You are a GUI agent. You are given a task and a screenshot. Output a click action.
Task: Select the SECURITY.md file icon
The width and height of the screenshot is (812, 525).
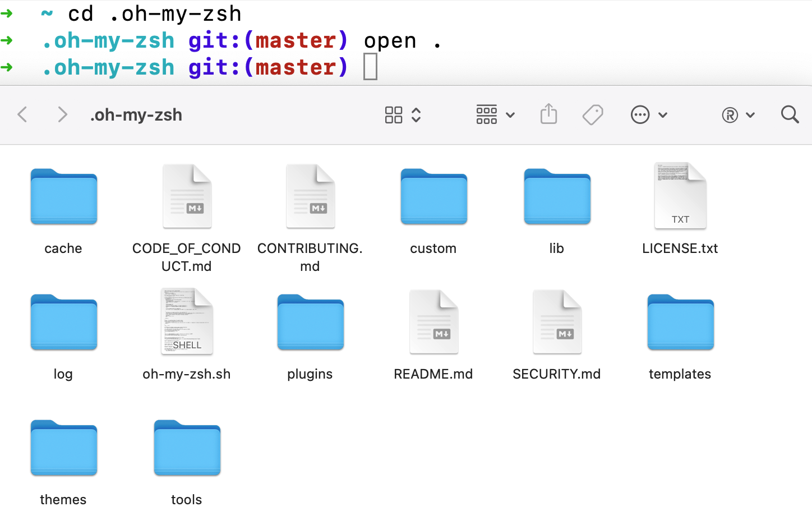click(557, 322)
